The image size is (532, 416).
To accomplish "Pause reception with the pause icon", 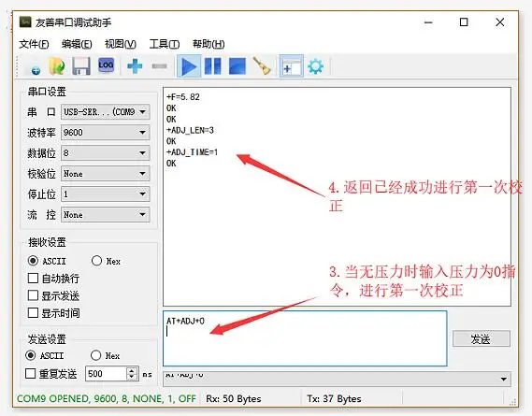I will (x=213, y=66).
